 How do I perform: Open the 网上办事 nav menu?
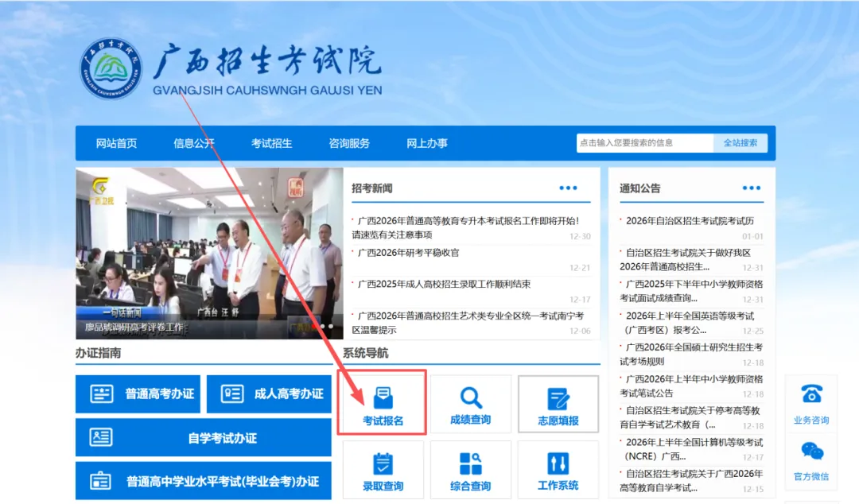[x=427, y=144]
